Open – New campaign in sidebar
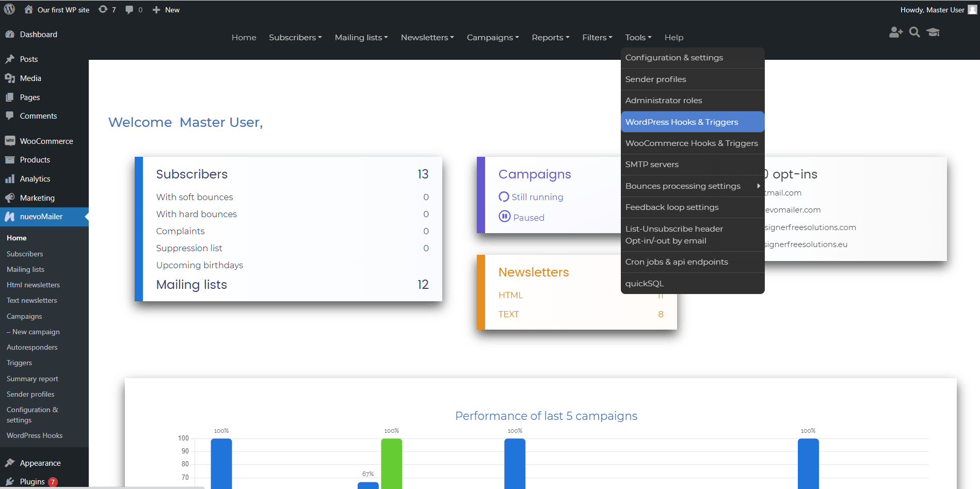The image size is (980, 489). [33, 332]
